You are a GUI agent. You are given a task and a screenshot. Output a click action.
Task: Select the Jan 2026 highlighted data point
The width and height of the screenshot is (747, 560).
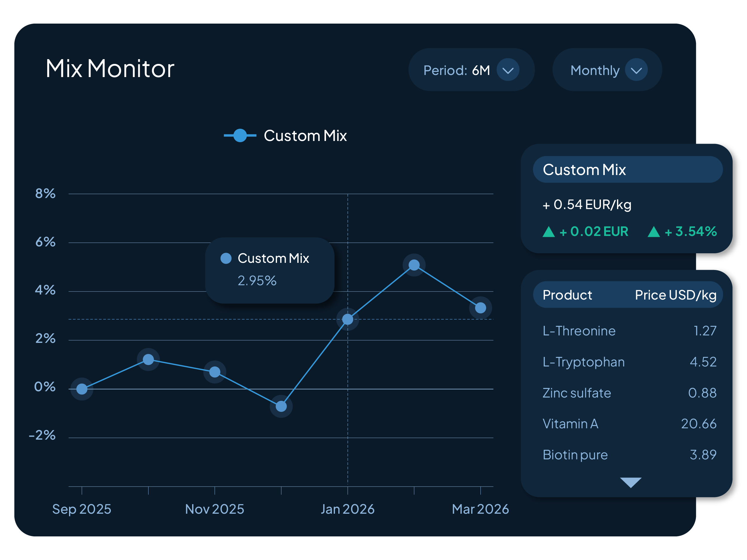[348, 319]
